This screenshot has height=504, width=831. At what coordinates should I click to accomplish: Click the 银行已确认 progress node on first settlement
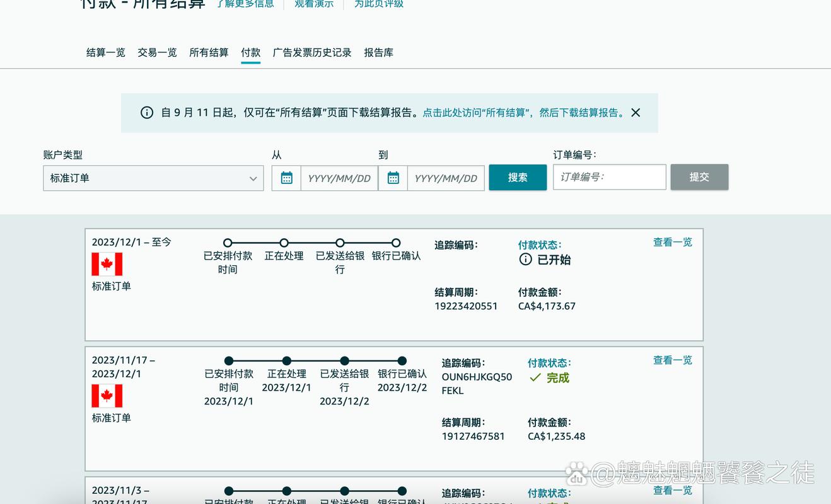396,243
